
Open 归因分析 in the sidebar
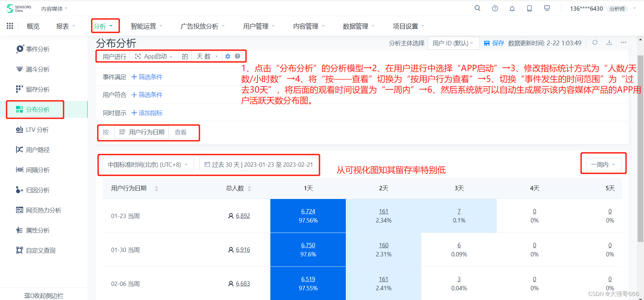click(x=33, y=190)
